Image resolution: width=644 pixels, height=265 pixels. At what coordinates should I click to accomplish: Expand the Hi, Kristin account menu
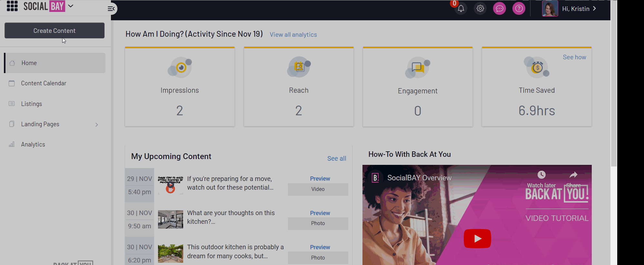579,9
